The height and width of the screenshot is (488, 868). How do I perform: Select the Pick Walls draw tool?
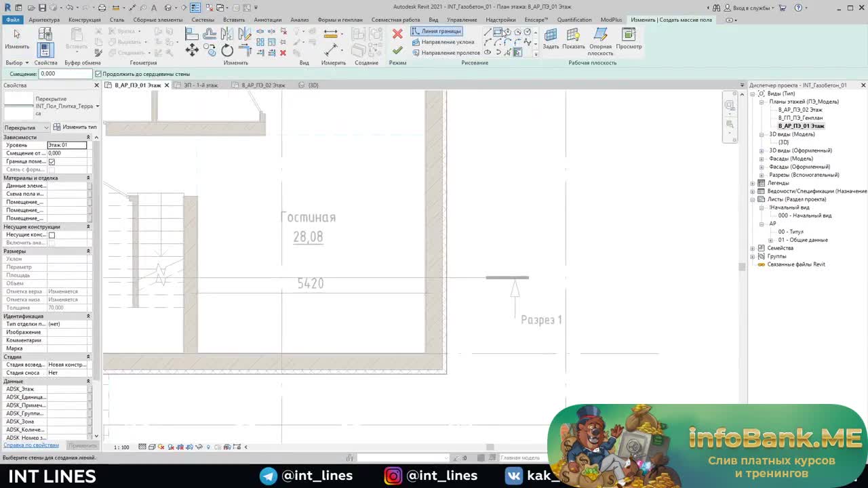pyautogui.click(x=517, y=52)
